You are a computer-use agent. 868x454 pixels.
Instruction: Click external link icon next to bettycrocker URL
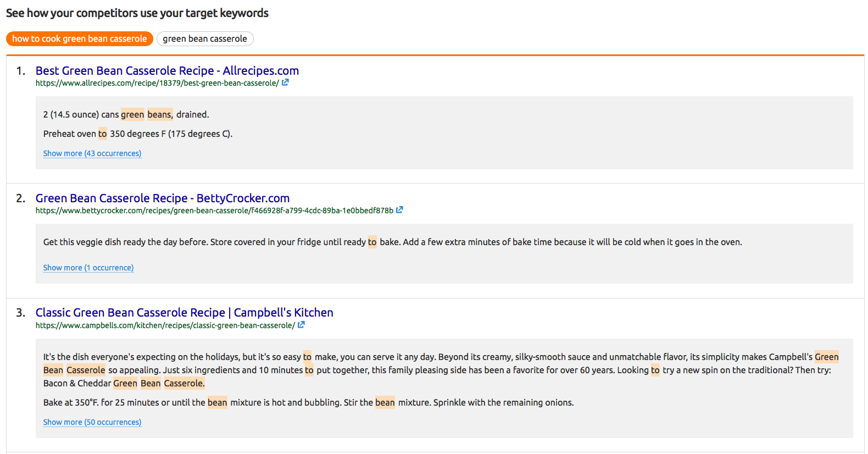click(399, 210)
